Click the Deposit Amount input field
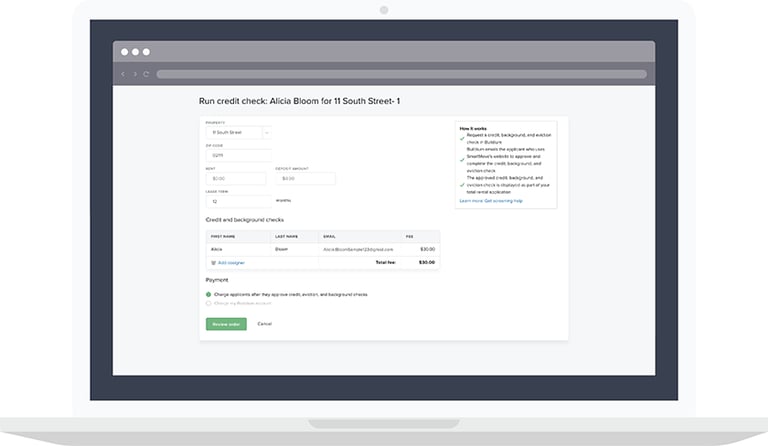Screen dimensions: 768x446 [305, 178]
